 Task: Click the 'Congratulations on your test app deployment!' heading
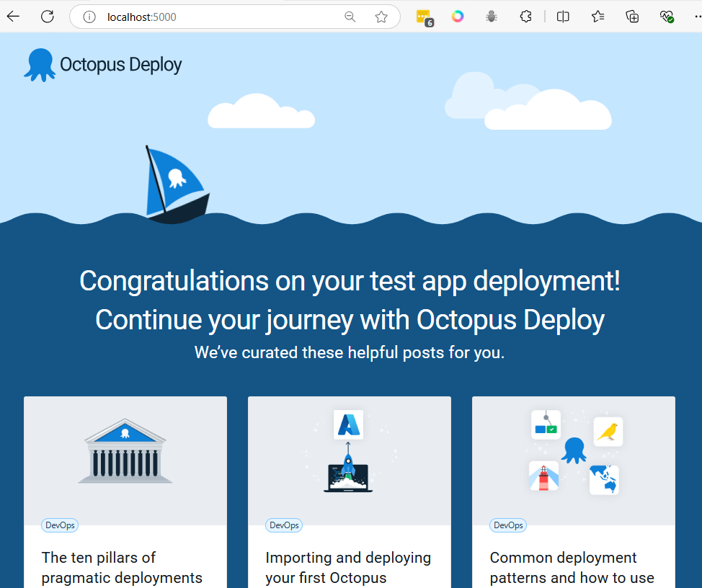[350, 281]
